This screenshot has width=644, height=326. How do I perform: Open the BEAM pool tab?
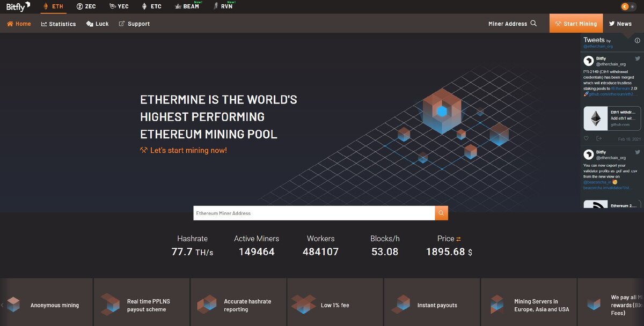click(187, 6)
